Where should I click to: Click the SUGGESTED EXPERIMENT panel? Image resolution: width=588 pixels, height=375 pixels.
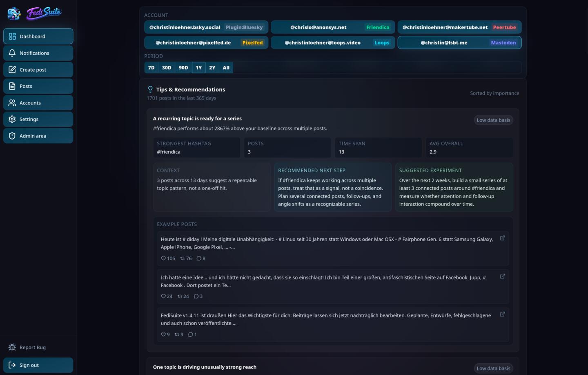(x=454, y=187)
